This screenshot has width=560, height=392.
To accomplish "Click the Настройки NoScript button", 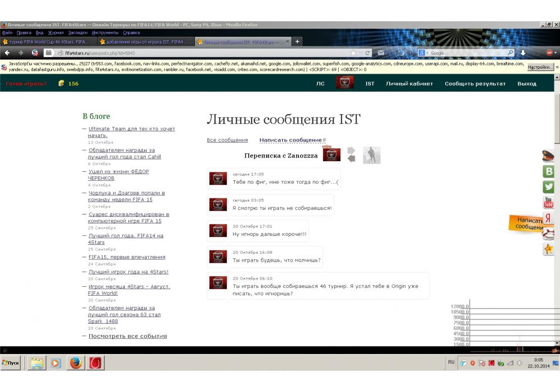I will (540, 67).
